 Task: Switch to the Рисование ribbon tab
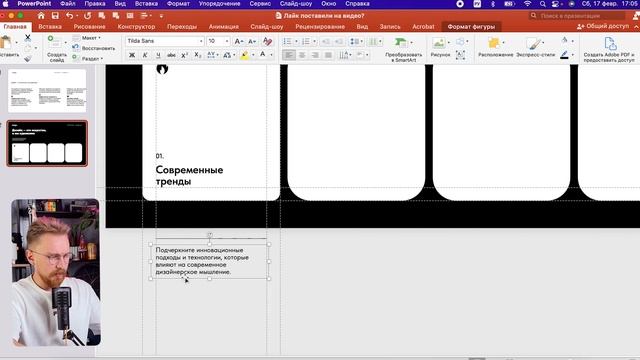89,27
